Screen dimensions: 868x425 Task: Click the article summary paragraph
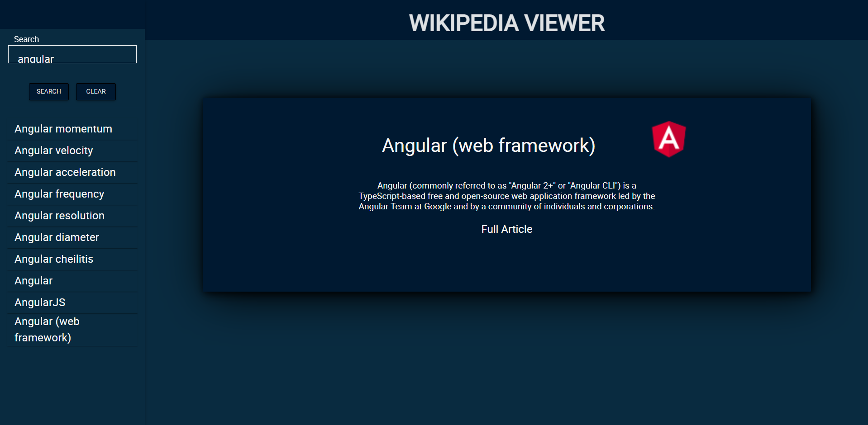(507, 196)
